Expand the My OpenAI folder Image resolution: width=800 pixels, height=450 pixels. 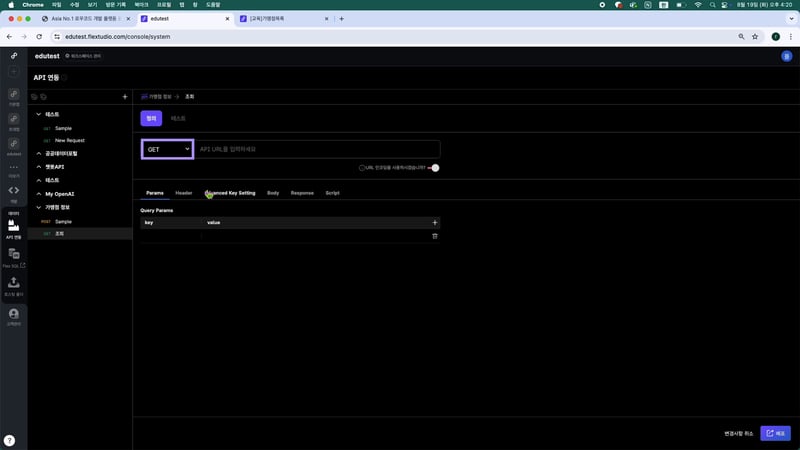[x=38, y=193]
